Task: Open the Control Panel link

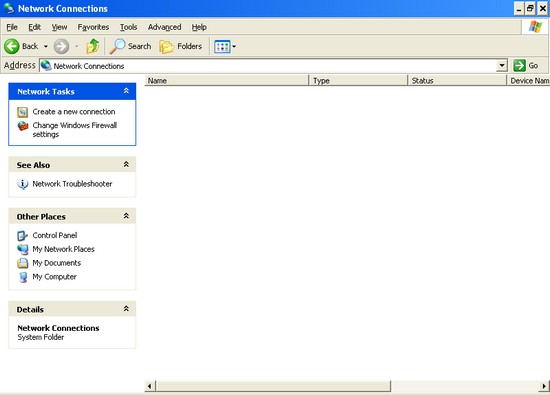Action: click(55, 235)
